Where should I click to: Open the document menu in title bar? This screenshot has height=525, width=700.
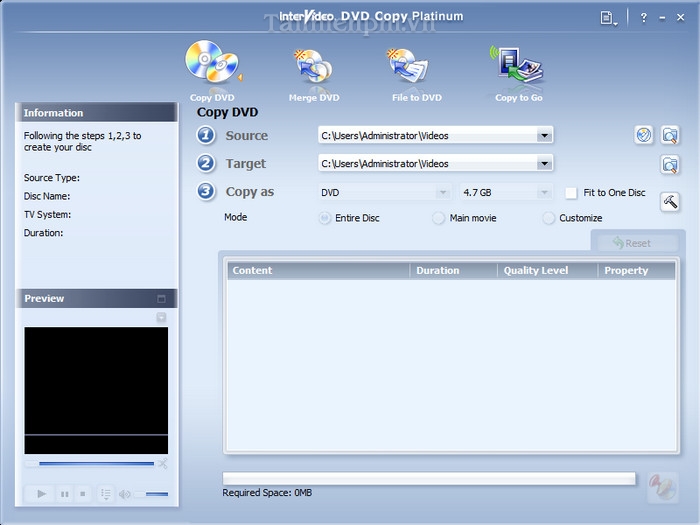coord(608,17)
